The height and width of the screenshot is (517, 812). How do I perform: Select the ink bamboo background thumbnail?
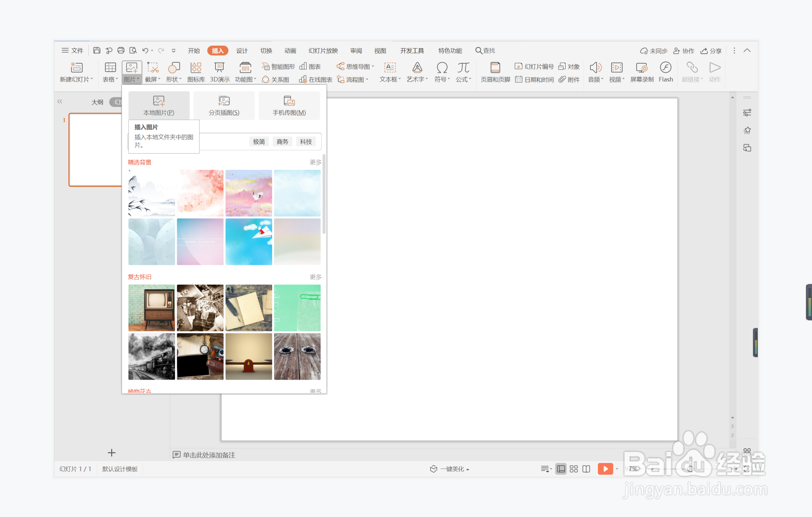coord(151,193)
